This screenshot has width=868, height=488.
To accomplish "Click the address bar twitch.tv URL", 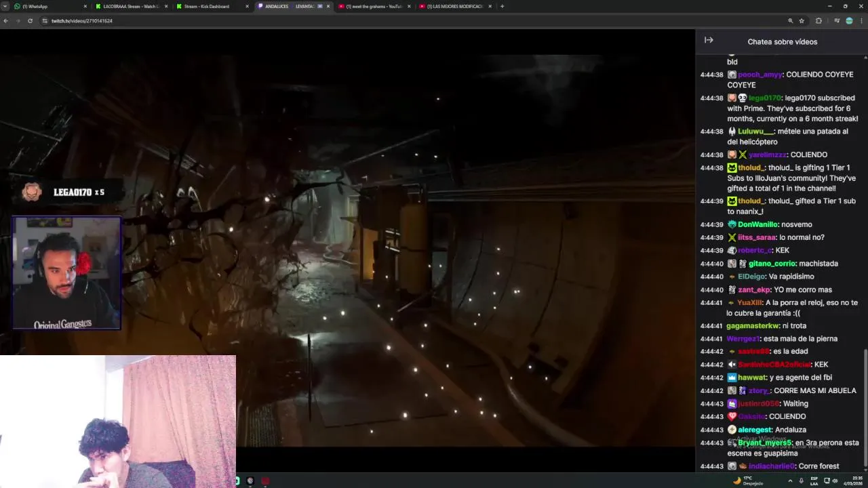I will point(82,21).
